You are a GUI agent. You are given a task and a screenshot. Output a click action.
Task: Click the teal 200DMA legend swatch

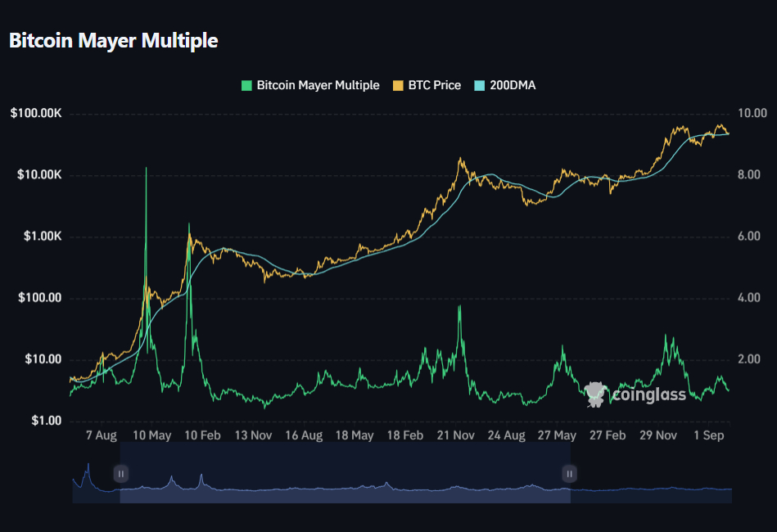(x=480, y=85)
